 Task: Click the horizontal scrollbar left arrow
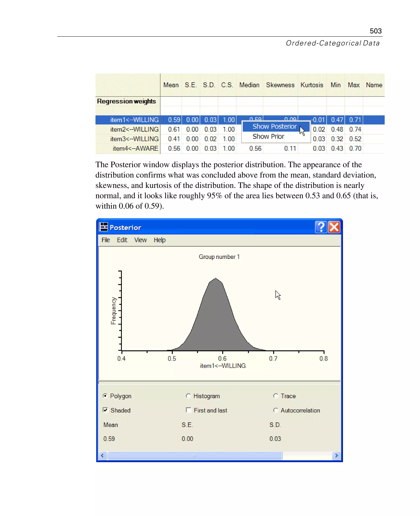[102, 455]
